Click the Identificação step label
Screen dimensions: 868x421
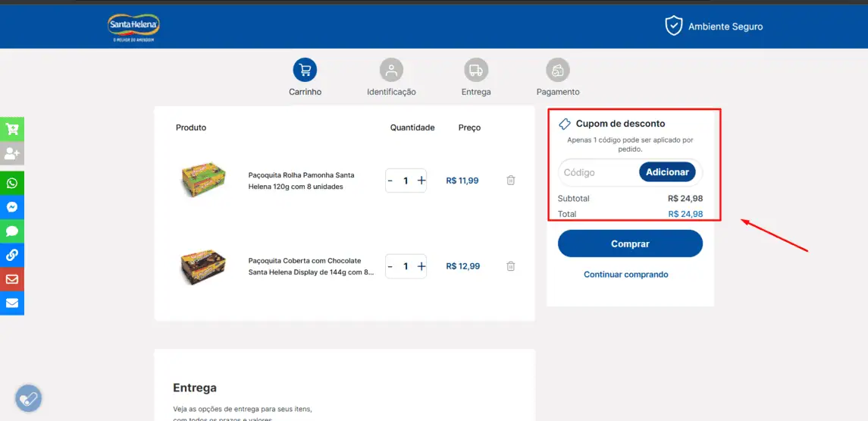coord(391,92)
